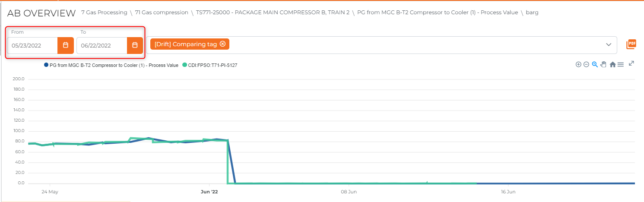Screen dimensions: 644x202
Task: Expand the tag selection dropdown
Action: (609, 45)
